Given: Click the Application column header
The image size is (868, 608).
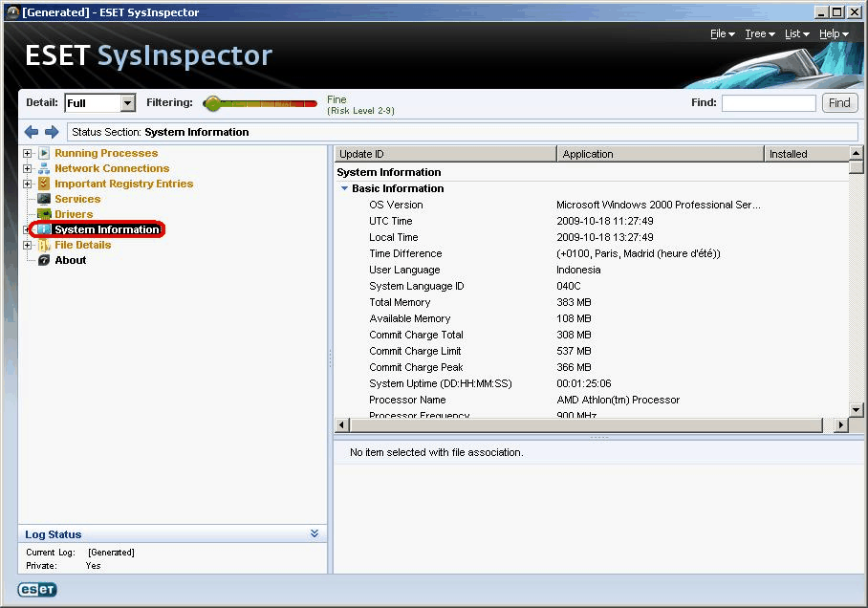Looking at the screenshot, I should tap(661, 154).
